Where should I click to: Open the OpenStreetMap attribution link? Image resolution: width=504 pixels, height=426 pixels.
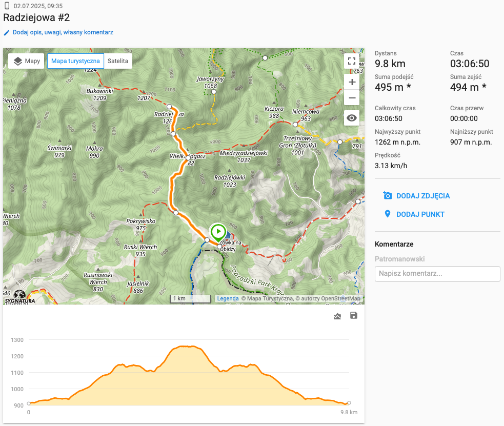click(340, 298)
